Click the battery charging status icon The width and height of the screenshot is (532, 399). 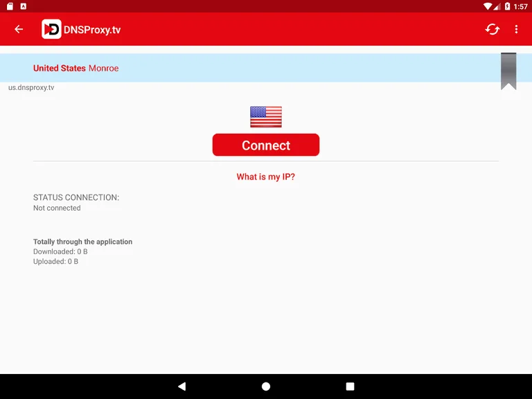click(x=507, y=6)
